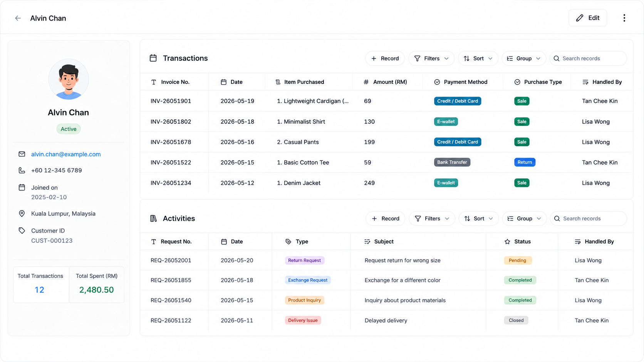644x362 pixels.
Task: Expand the Activities Group dropdown
Action: point(524,219)
